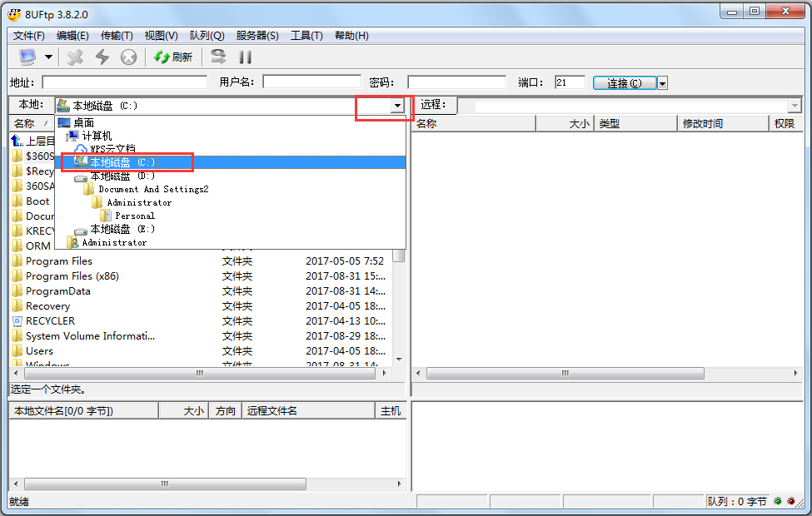The width and height of the screenshot is (812, 516).
Task: Select 本地磁盘 (D:) in the dropdown list
Action: [x=122, y=176]
